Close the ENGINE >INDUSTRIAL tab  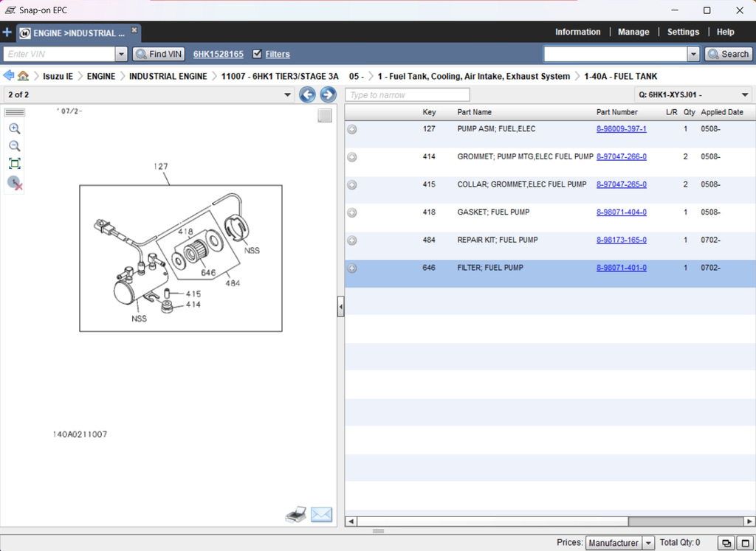(x=134, y=30)
